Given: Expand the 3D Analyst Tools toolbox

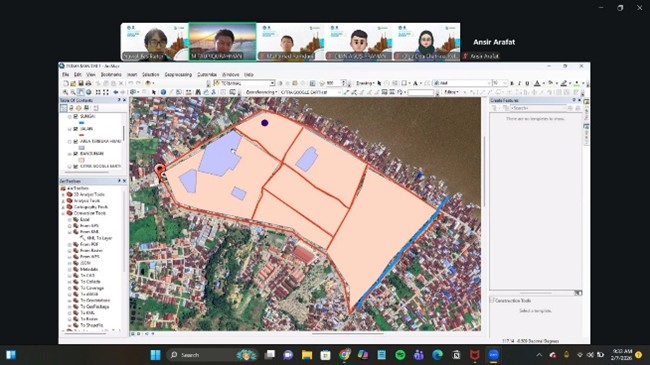Looking at the screenshot, I should coord(63,195).
